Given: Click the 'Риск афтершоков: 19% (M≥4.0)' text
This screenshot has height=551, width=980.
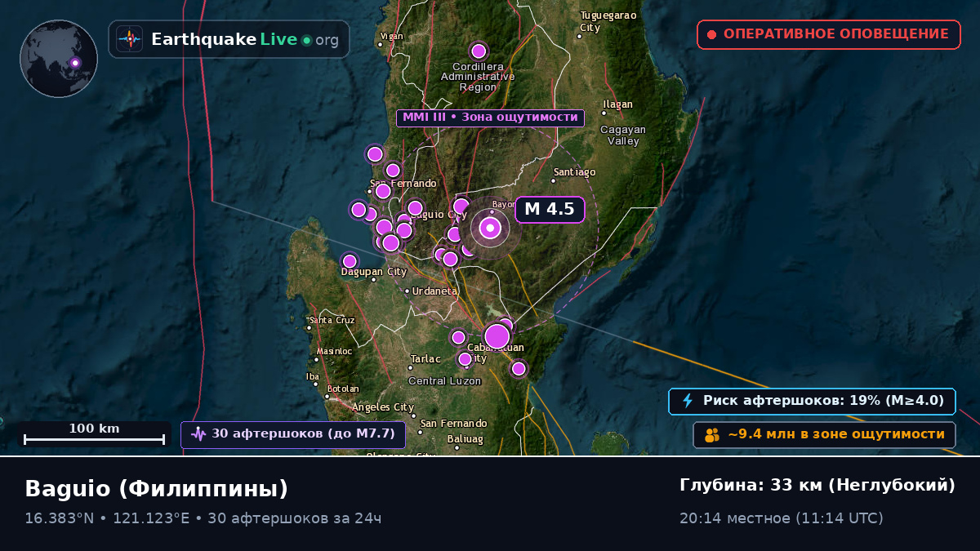Looking at the screenshot, I should [823, 401].
